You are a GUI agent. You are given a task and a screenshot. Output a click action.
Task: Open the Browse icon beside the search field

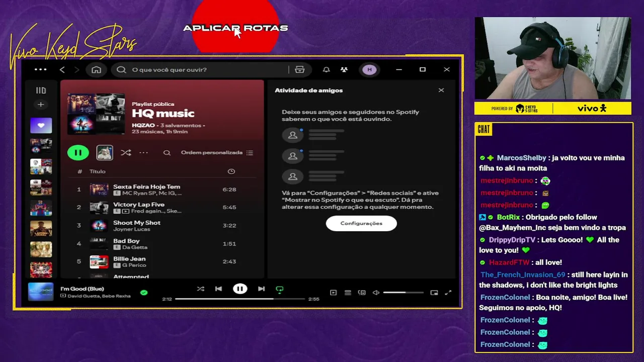[x=300, y=69]
